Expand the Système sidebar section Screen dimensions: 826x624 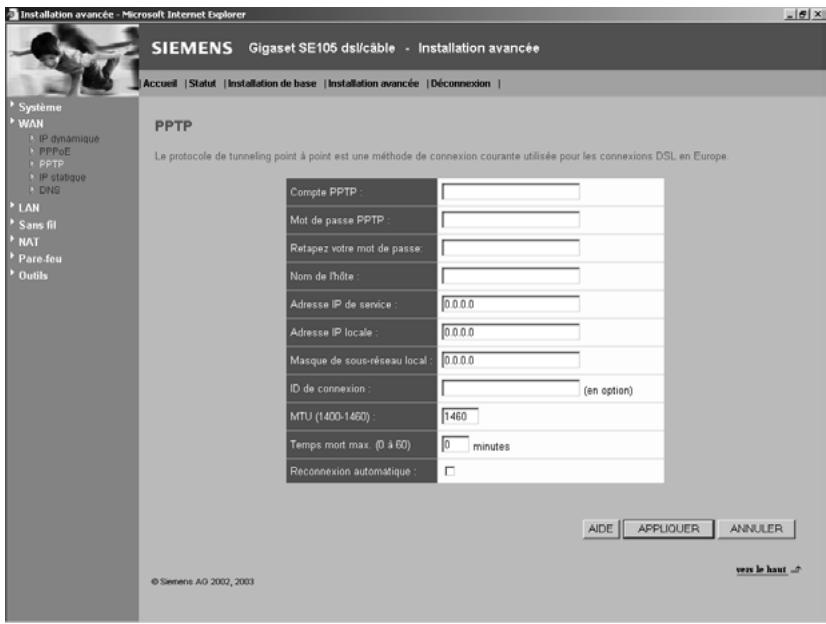[40, 107]
